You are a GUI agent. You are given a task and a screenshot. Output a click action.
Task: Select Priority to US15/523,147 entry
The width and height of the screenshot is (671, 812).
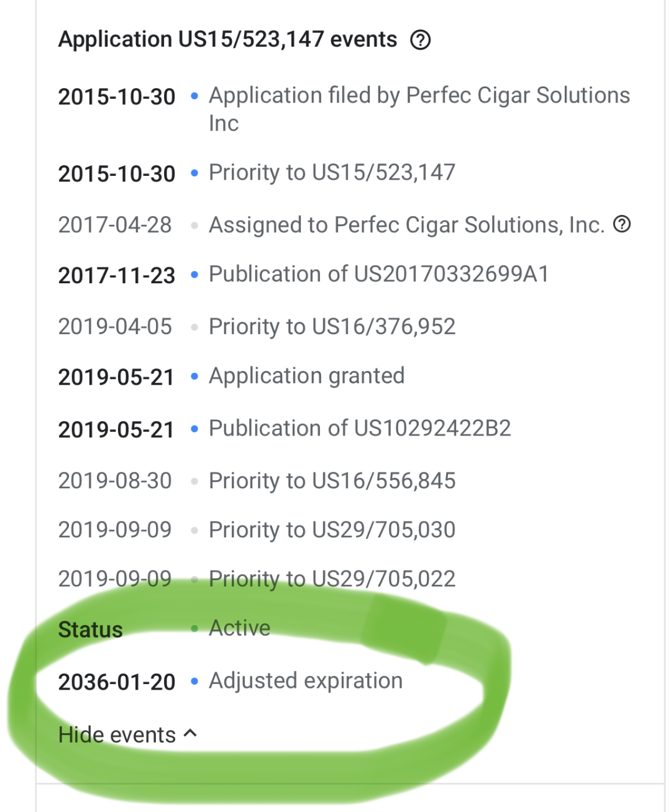tap(332, 173)
